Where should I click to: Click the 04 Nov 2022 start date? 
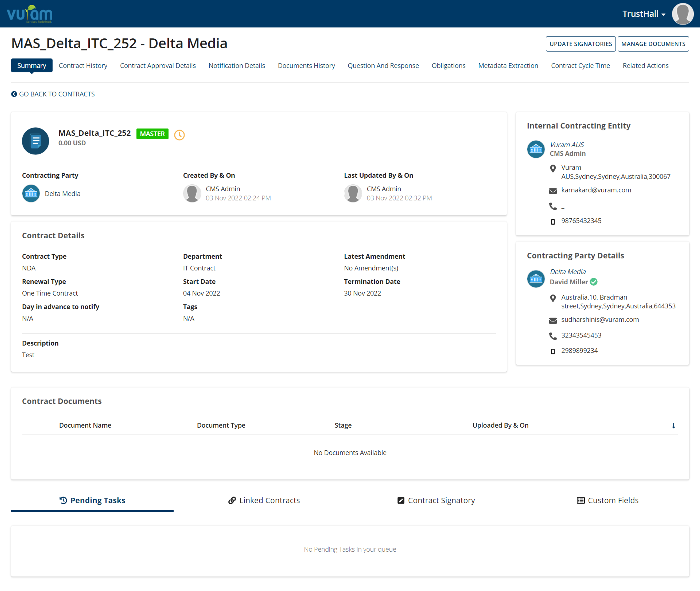pyautogui.click(x=201, y=293)
